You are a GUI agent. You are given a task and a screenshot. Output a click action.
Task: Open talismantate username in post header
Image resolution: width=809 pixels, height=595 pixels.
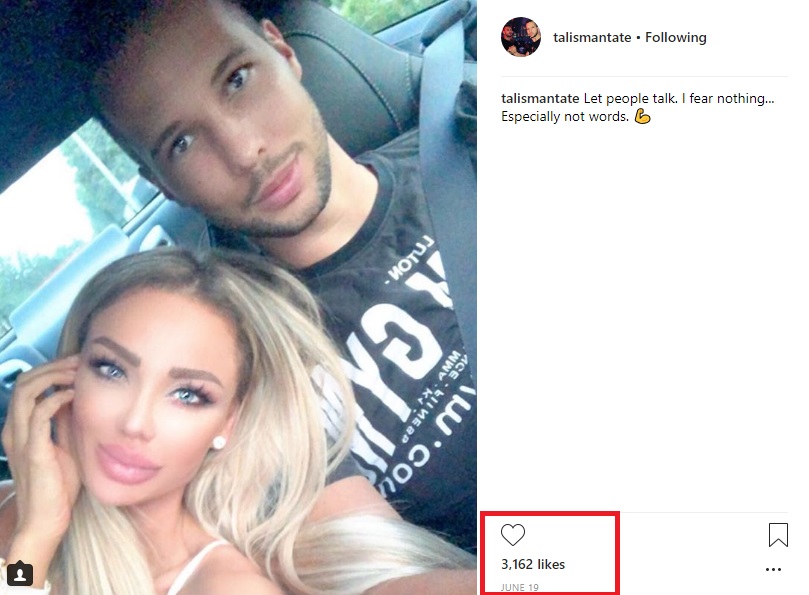pyautogui.click(x=592, y=37)
